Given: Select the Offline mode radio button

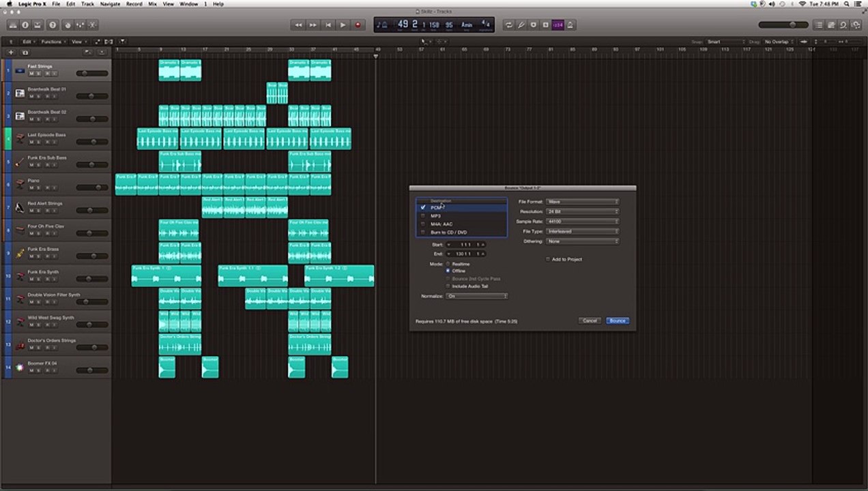Looking at the screenshot, I should (448, 271).
